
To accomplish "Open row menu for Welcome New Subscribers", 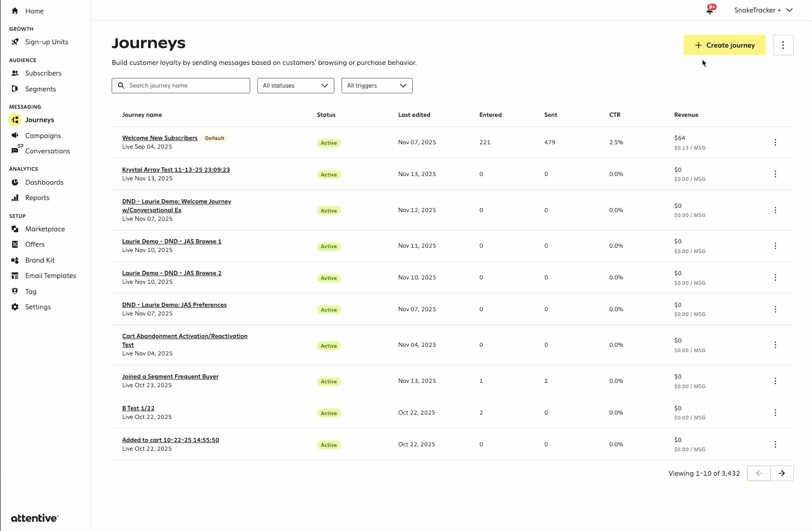I will coord(775,142).
